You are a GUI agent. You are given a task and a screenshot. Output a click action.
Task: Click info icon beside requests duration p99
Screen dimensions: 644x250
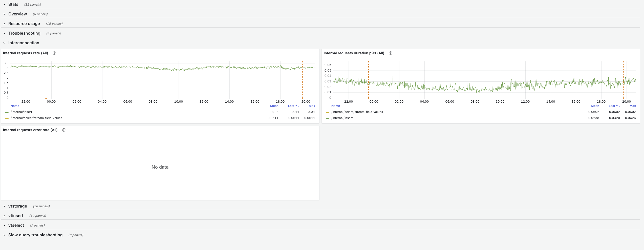tap(391, 53)
